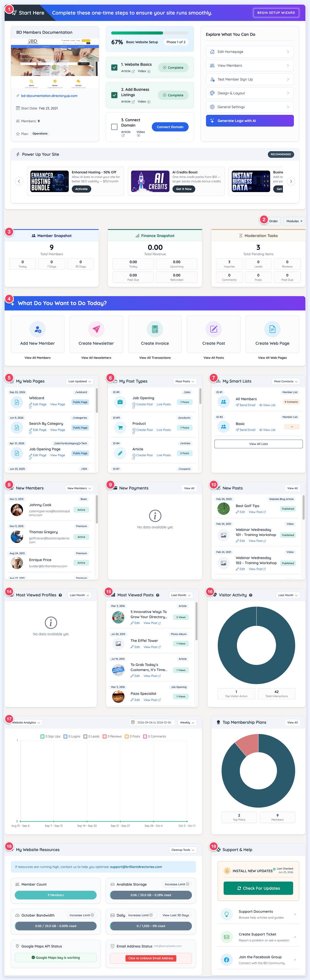Click the Create Web Page document icon

(x=272, y=329)
